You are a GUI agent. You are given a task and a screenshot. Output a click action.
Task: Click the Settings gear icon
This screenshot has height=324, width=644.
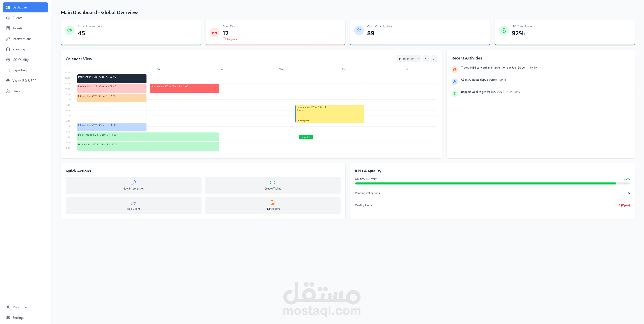click(8, 318)
